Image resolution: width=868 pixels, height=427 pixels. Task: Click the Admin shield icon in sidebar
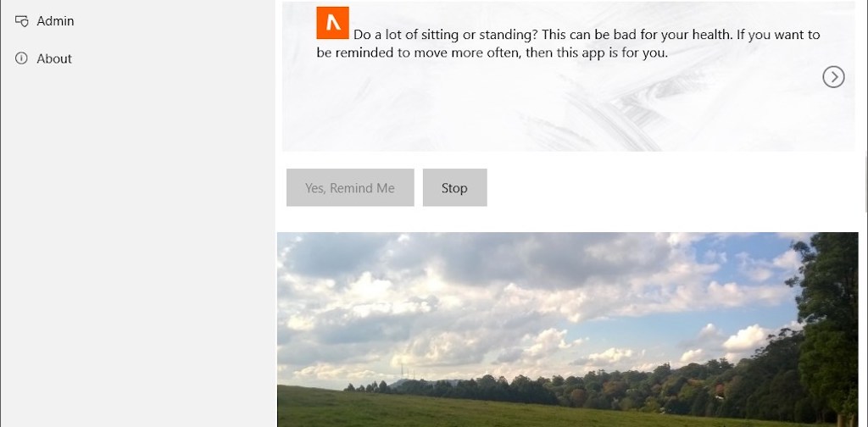21,21
